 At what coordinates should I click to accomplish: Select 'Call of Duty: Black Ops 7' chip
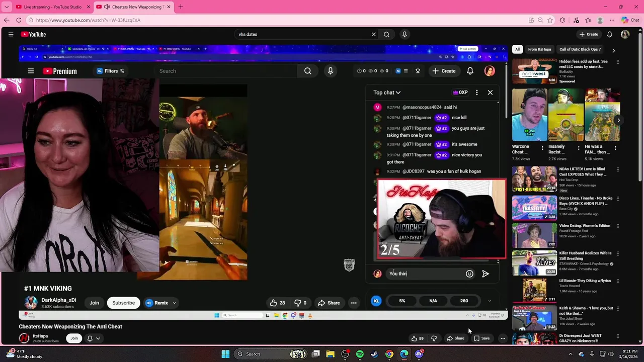coord(580,49)
